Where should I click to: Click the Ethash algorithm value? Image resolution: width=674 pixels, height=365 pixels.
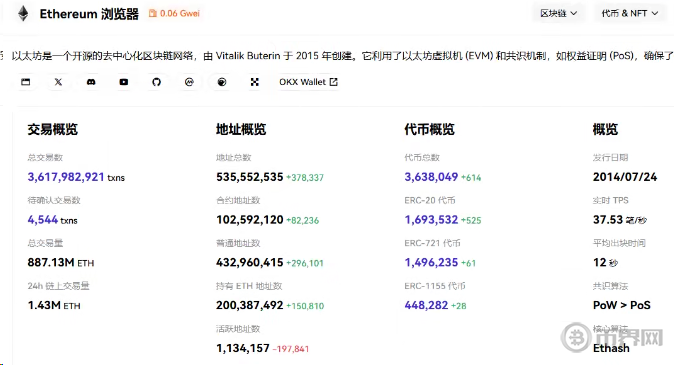[611, 348]
